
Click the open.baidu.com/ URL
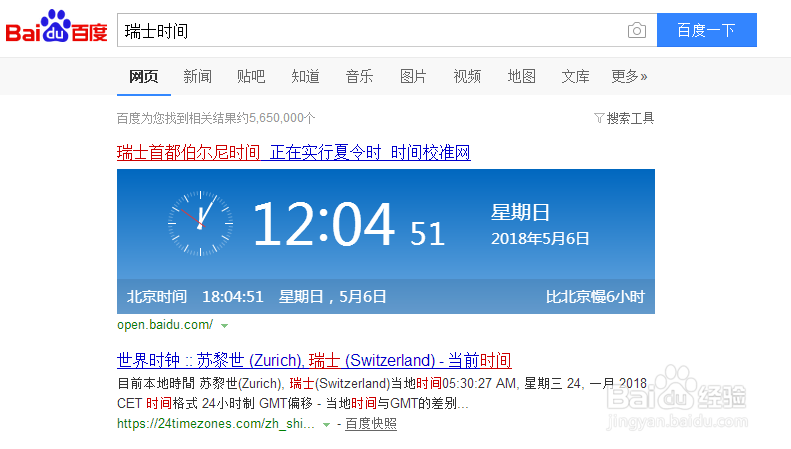pos(165,325)
